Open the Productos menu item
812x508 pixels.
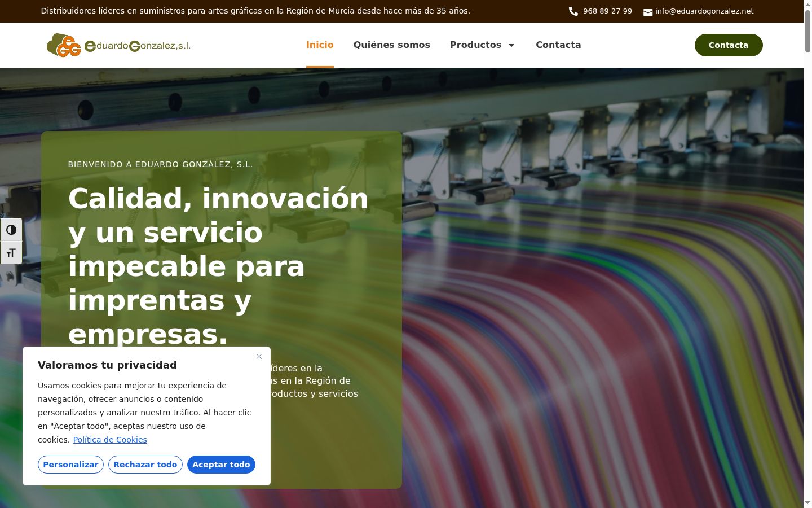pos(475,45)
